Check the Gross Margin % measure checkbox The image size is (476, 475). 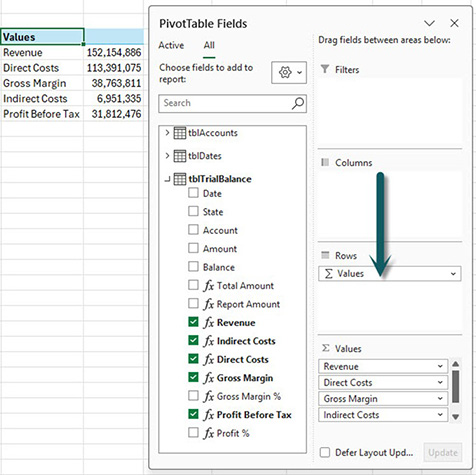pos(193,396)
